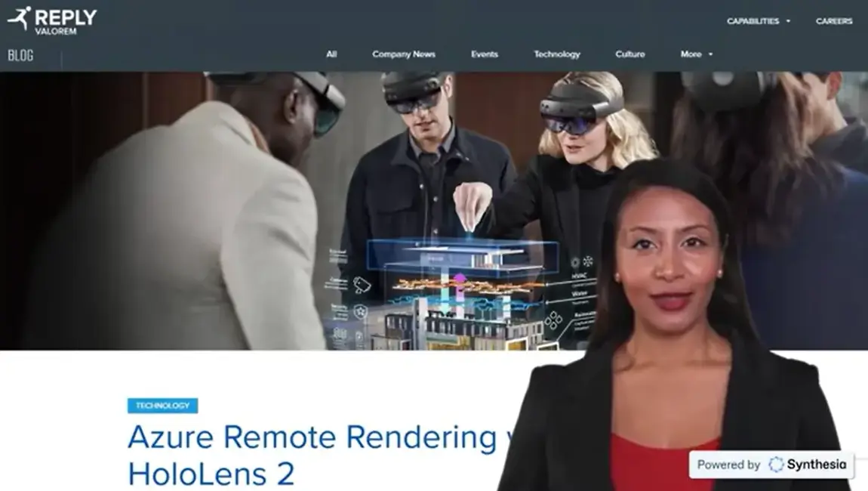Image resolution: width=868 pixels, height=491 pixels.
Task: Click the Reply running-figure logo icon
Action: click(x=20, y=18)
